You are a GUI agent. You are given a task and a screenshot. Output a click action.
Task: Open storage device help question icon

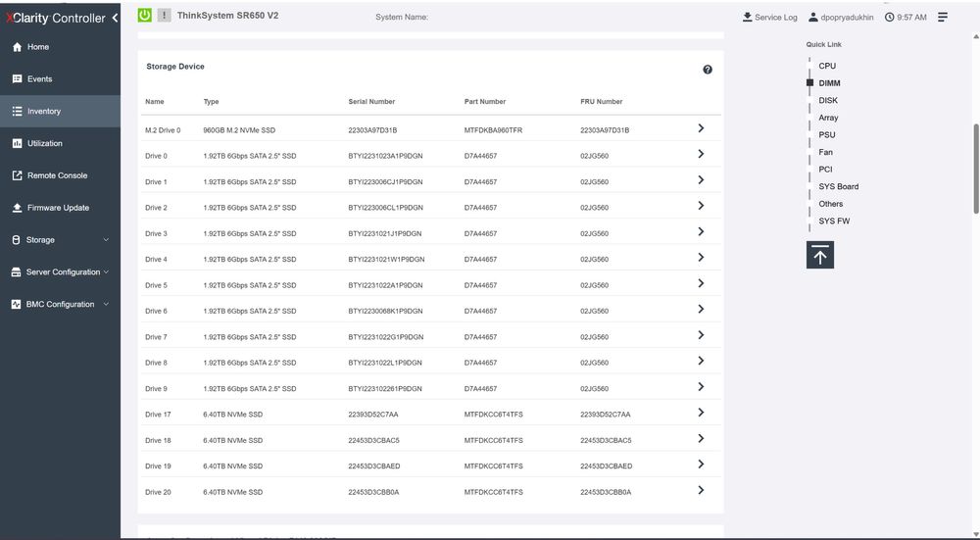point(708,70)
